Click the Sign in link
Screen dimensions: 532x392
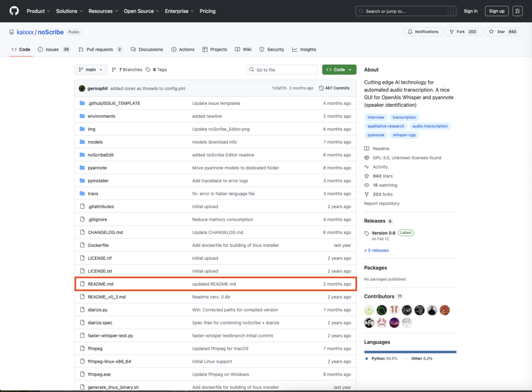click(x=471, y=11)
